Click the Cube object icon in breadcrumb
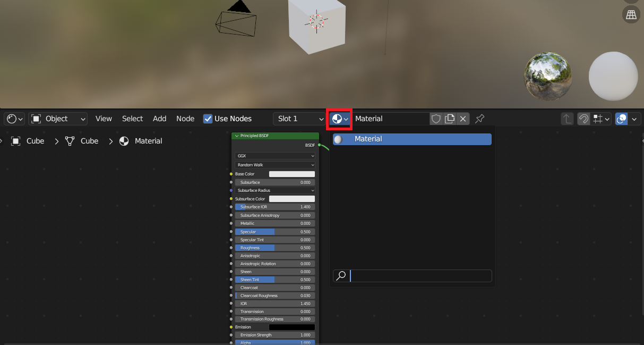Viewport: 644px width, 345px height. pyautogui.click(x=15, y=141)
